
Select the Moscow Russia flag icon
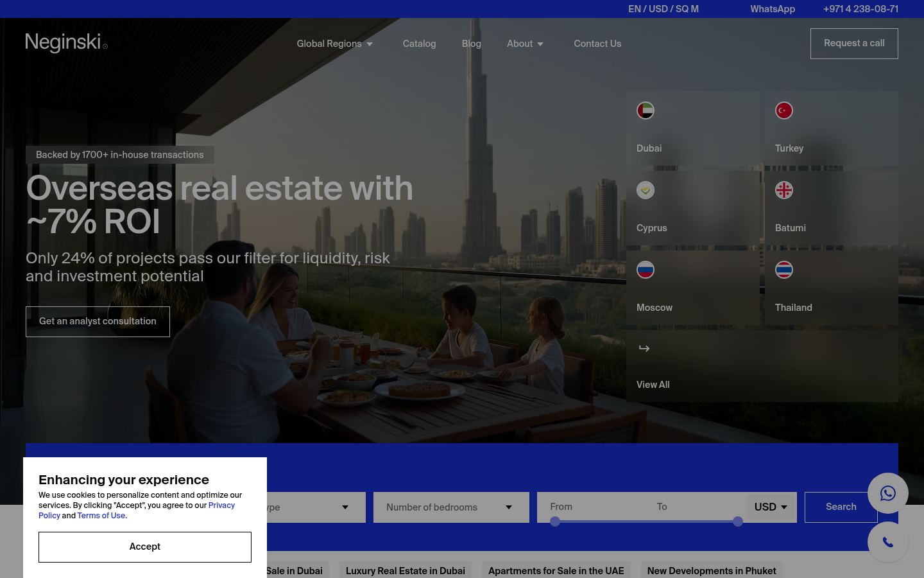pos(646,270)
